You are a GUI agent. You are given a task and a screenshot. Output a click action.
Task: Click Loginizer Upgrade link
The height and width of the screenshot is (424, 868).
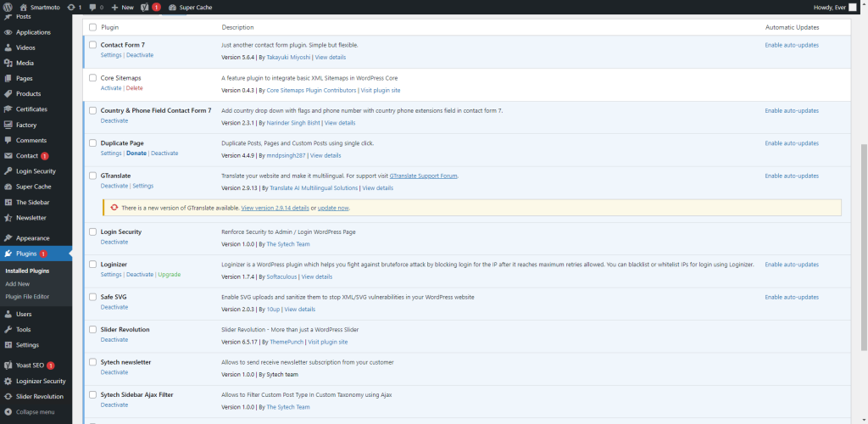pyautogui.click(x=170, y=275)
